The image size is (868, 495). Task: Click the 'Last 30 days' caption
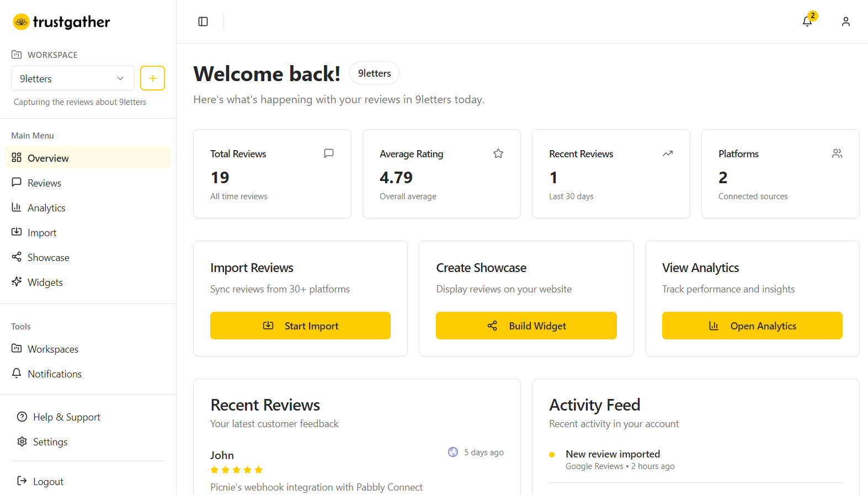571,196
